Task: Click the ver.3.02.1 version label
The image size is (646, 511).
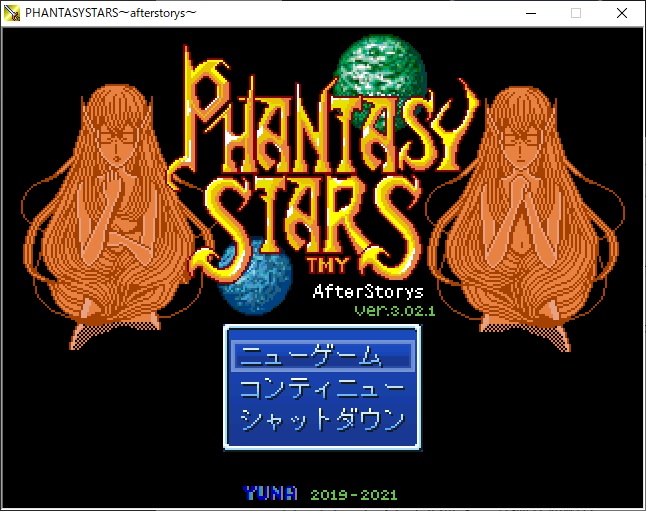Action: coord(394,311)
